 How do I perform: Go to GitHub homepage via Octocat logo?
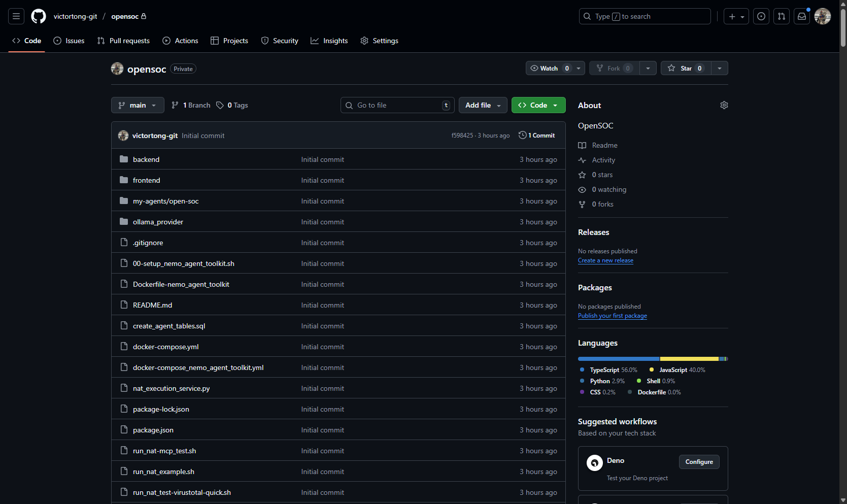[39, 16]
